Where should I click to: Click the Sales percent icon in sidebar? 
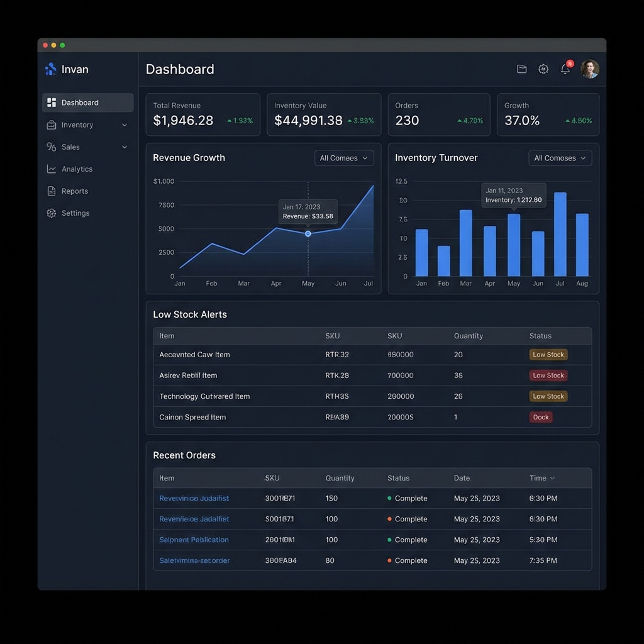click(52, 147)
